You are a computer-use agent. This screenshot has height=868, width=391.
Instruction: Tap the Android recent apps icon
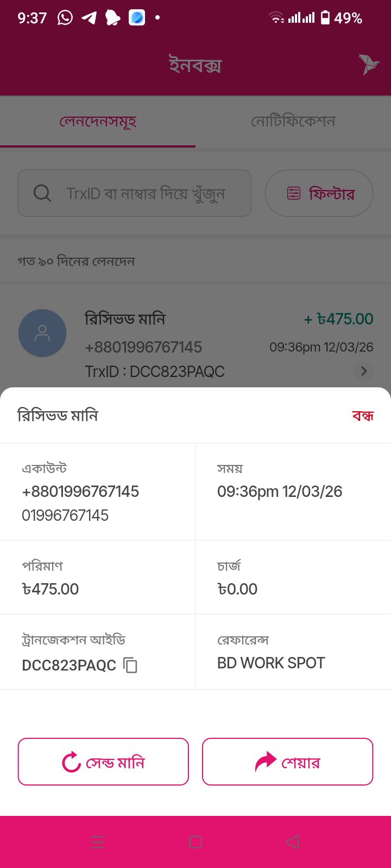(x=98, y=842)
